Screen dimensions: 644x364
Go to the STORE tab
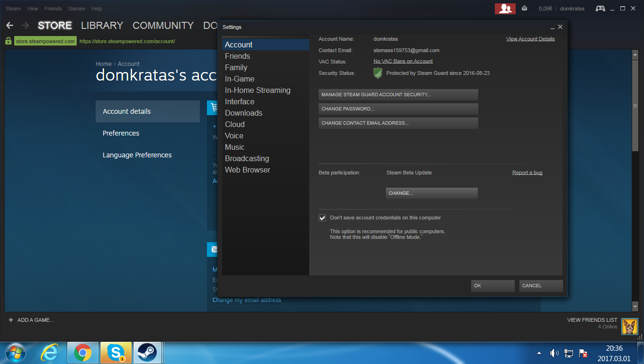55,26
